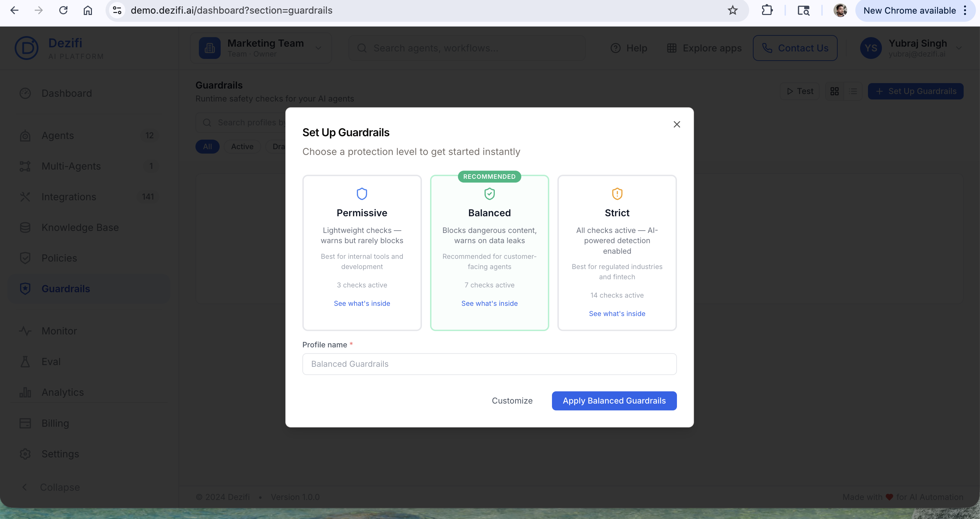Click the Set Up Guardrails header button

click(x=915, y=91)
